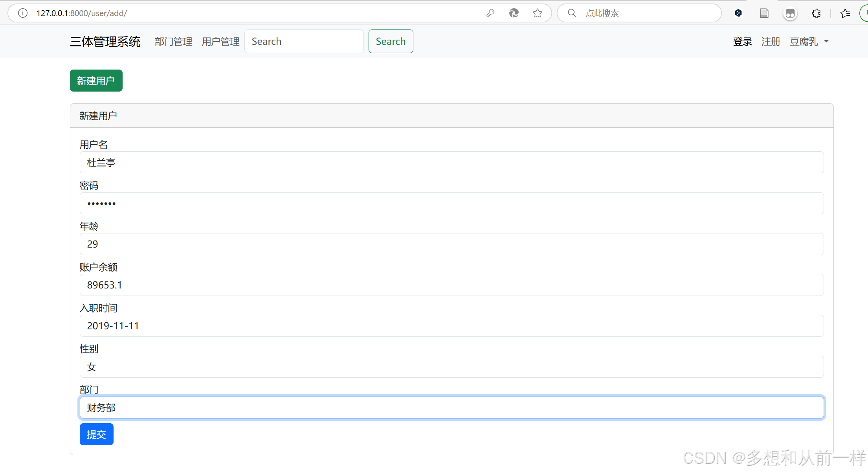
Task: Click the gray document extension icon
Action: coord(764,13)
